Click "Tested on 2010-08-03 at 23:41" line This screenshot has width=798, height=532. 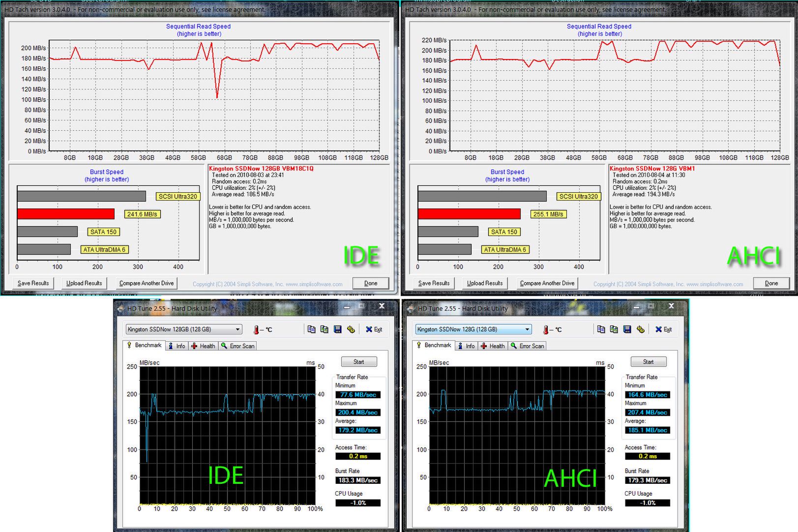click(x=248, y=175)
